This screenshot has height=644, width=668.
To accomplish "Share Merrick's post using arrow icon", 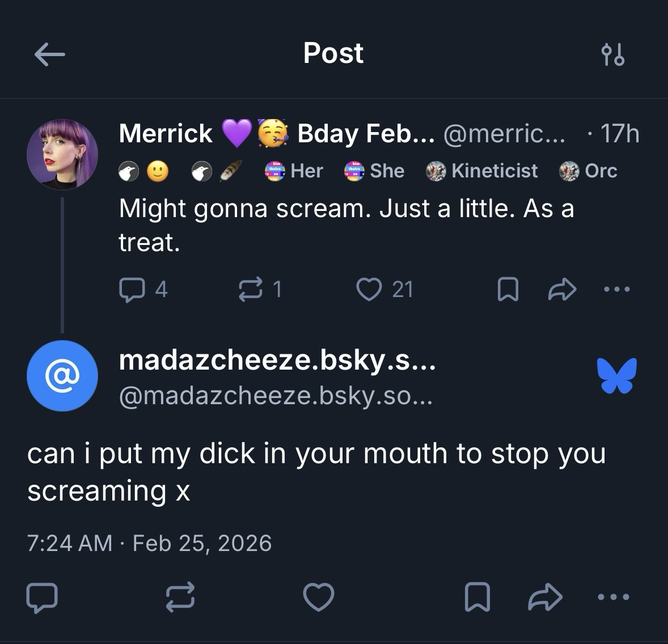I will [x=562, y=290].
